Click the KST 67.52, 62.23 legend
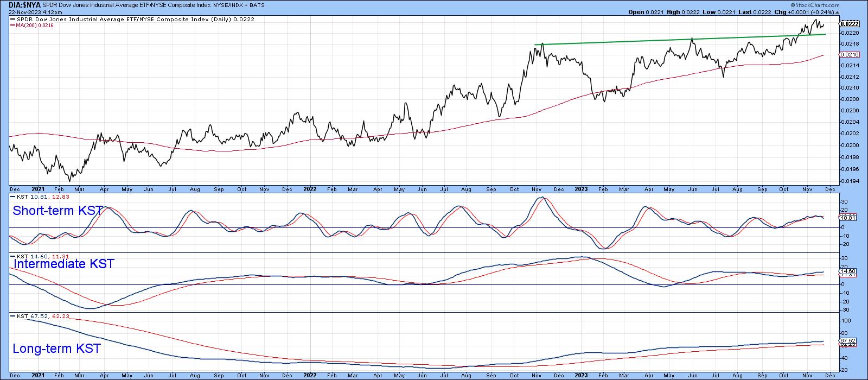868x380 pixels. pos(40,316)
